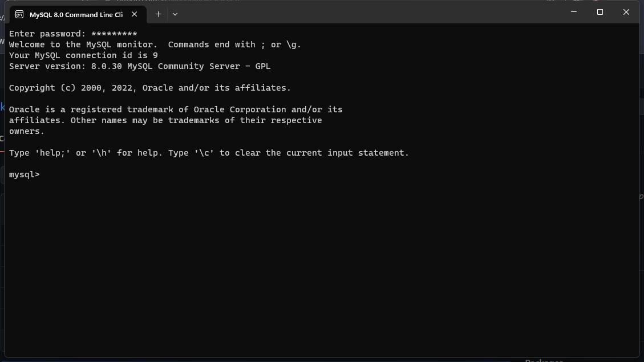The image size is (644, 362).
Task: Click the registered trademark paragraph text
Action: pos(175,109)
